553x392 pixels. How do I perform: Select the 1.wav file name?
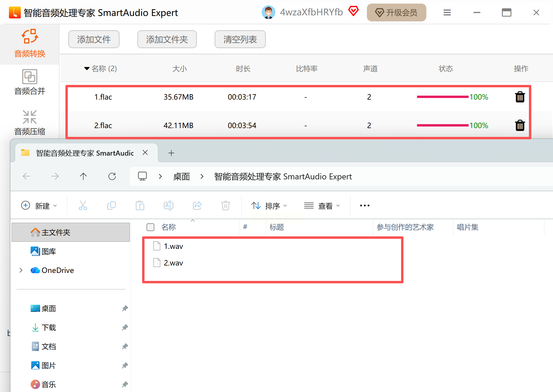click(174, 246)
